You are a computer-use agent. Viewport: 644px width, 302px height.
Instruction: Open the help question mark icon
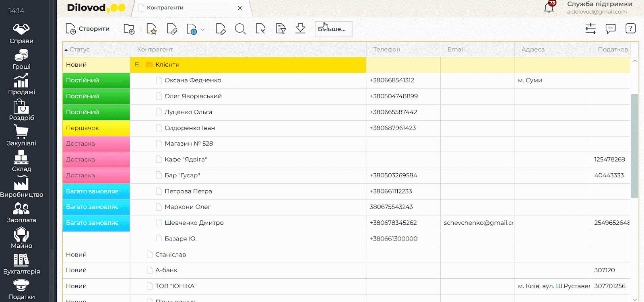point(630,29)
